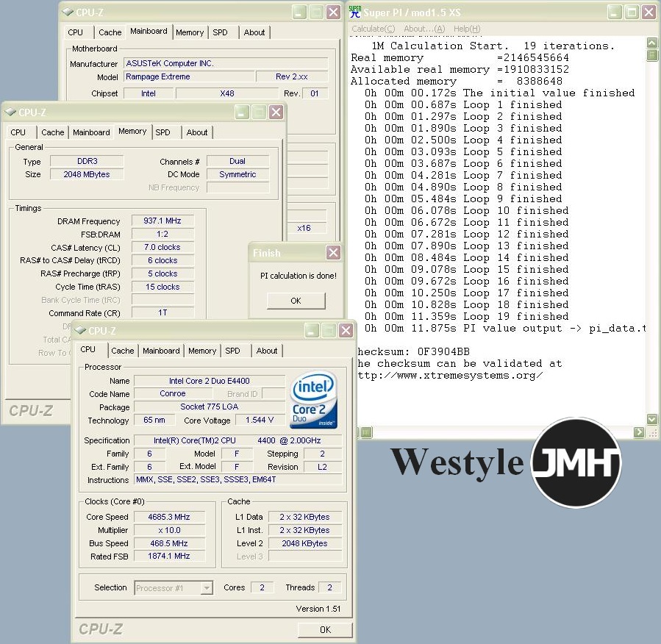The image size is (661, 644).
Task: Click the CPU-Z icon in Memory window title
Action: click(x=10, y=112)
